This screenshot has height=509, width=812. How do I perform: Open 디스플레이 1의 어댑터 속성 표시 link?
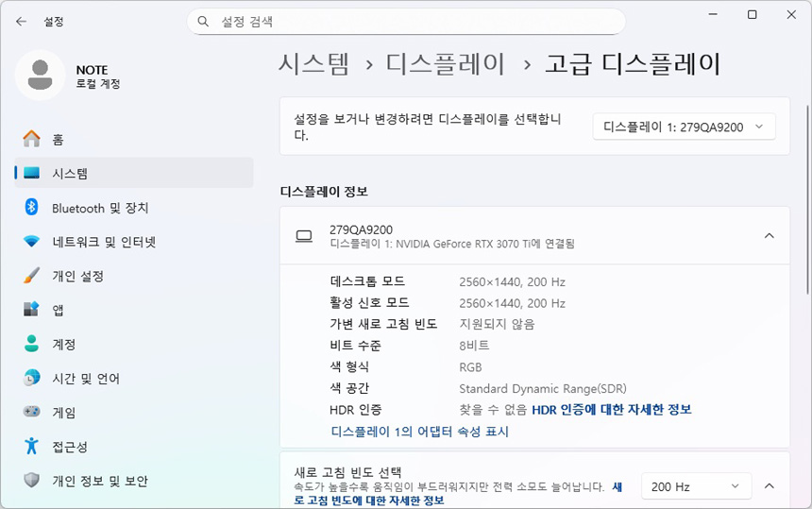point(419,432)
